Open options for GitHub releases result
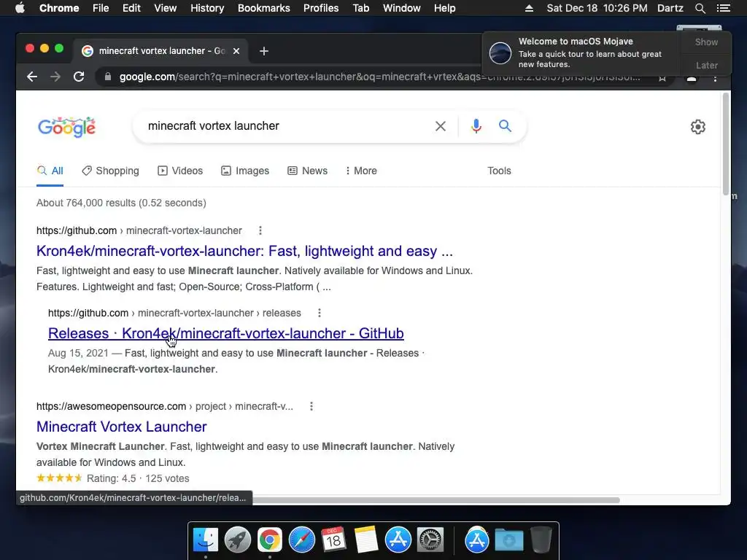The height and width of the screenshot is (560, 747). (x=320, y=313)
